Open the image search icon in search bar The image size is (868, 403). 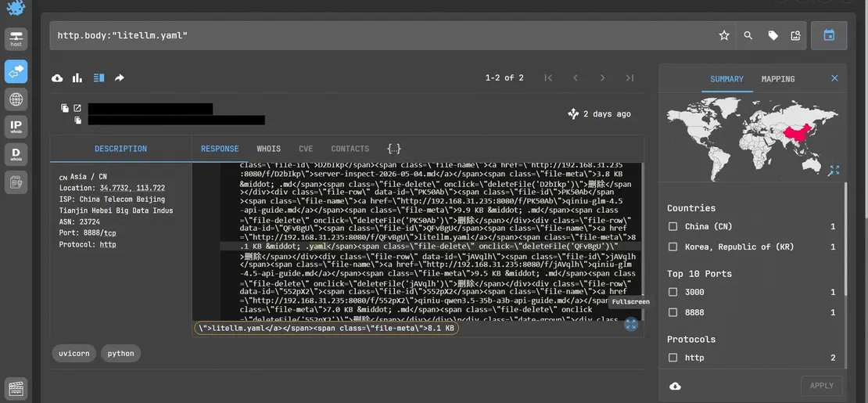click(x=795, y=35)
